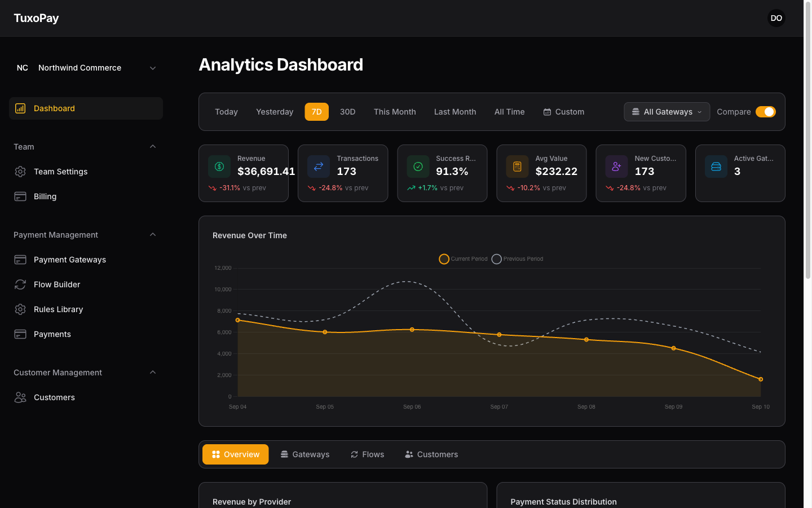Open the All Gateways dropdown
812x508 pixels.
click(667, 112)
